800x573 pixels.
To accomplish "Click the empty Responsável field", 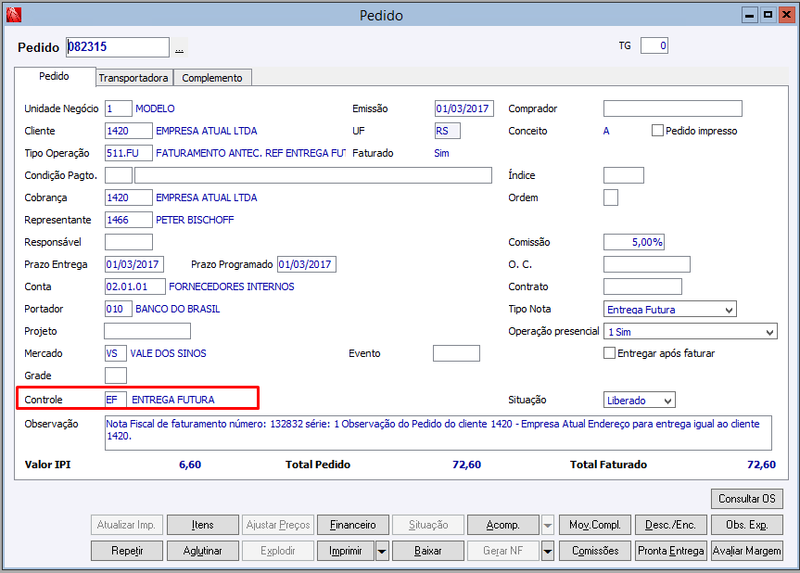I will coord(129,242).
